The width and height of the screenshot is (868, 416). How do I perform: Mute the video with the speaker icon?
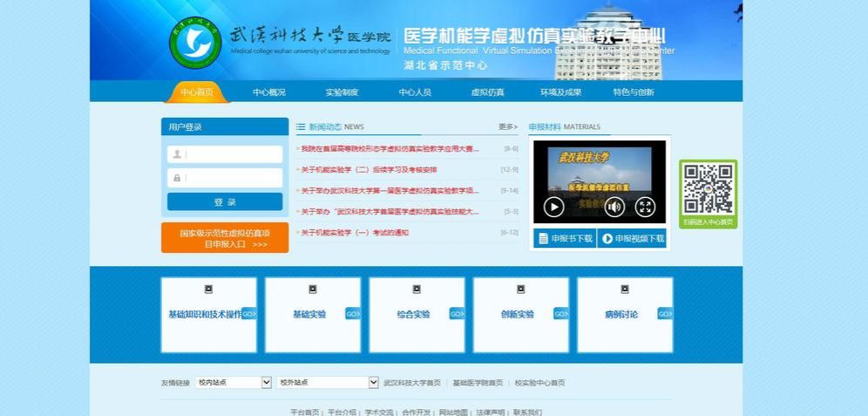coord(614,208)
